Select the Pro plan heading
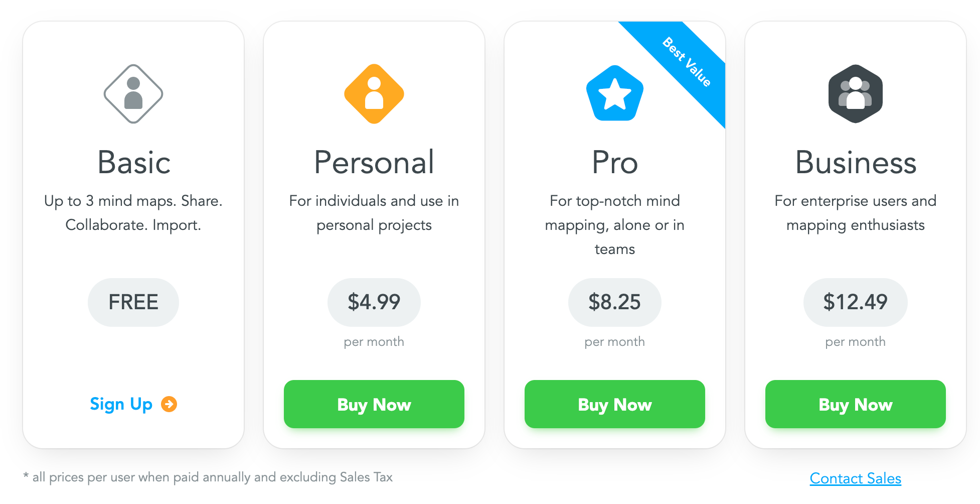Screen dimensions: 980x504 pos(615,163)
